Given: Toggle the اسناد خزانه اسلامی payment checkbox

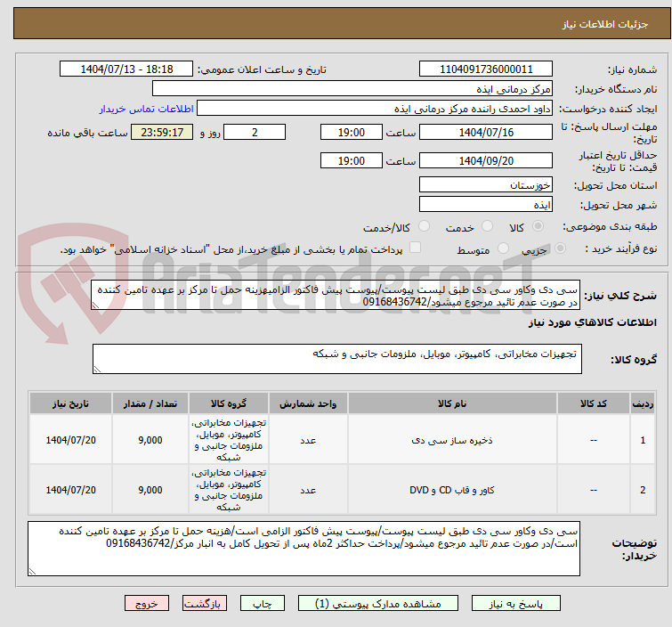Looking at the screenshot, I should pyautogui.click(x=416, y=248).
